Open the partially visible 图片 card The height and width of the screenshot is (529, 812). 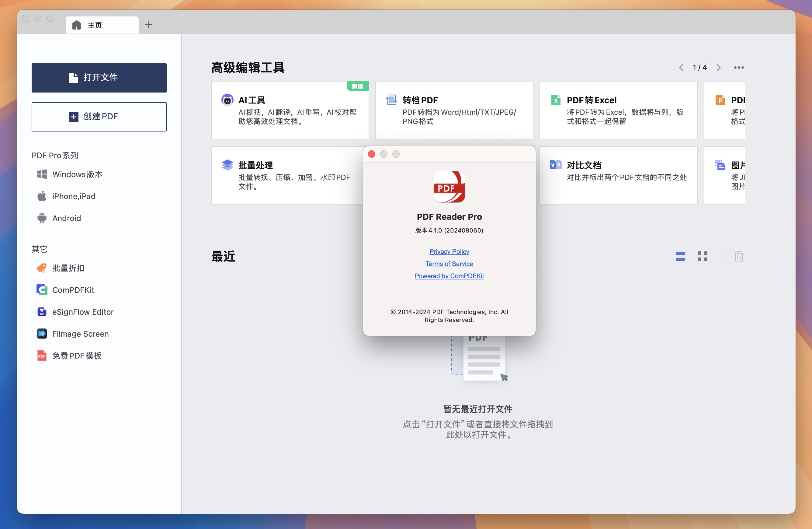pyautogui.click(x=724, y=175)
